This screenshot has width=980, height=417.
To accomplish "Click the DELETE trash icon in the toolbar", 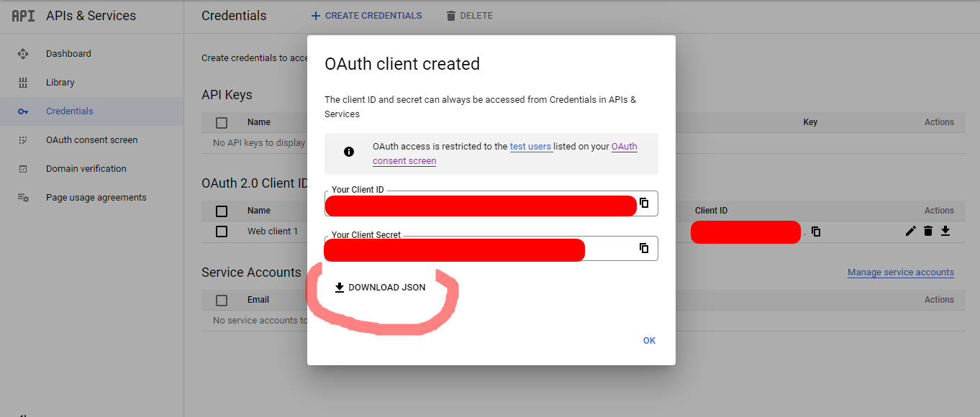I will coord(450,15).
